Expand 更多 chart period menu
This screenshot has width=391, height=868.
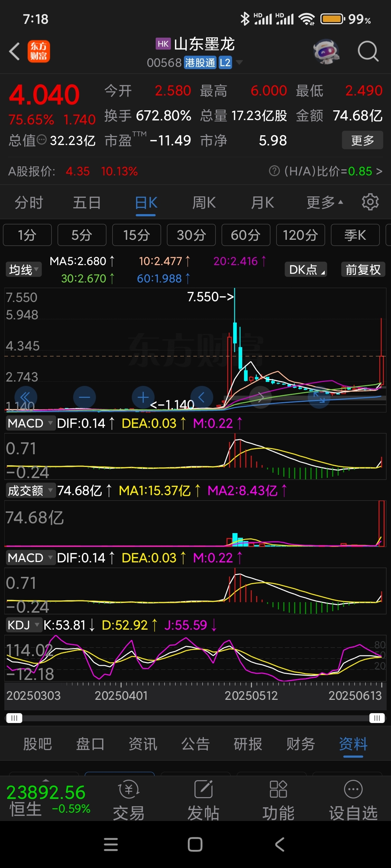pyautogui.click(x=325, y=202)
